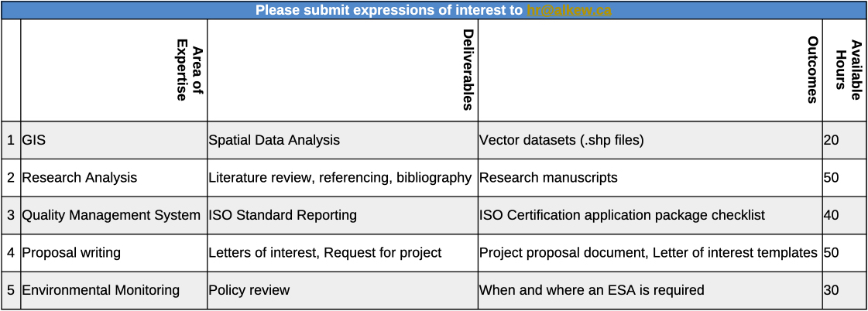Select the Outcomes column header
Screen dimensions: 868x311
650,70
